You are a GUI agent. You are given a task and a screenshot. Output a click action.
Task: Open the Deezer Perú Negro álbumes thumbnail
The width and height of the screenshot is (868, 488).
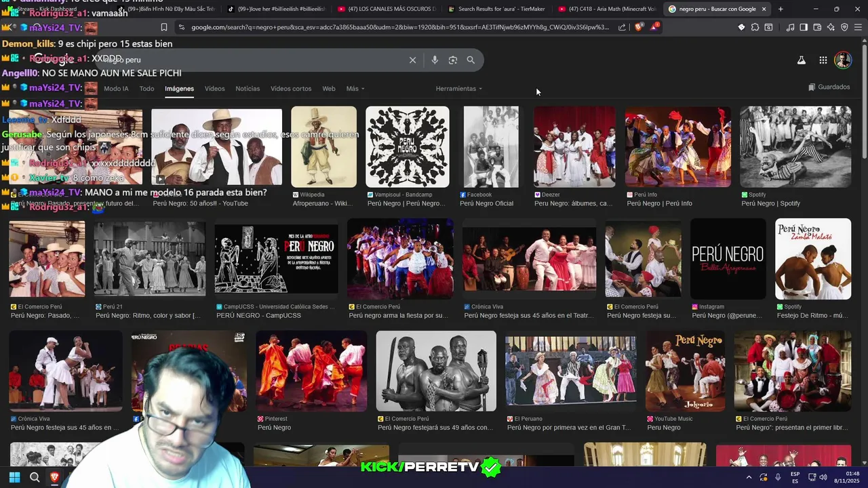[x=574, y=146]
